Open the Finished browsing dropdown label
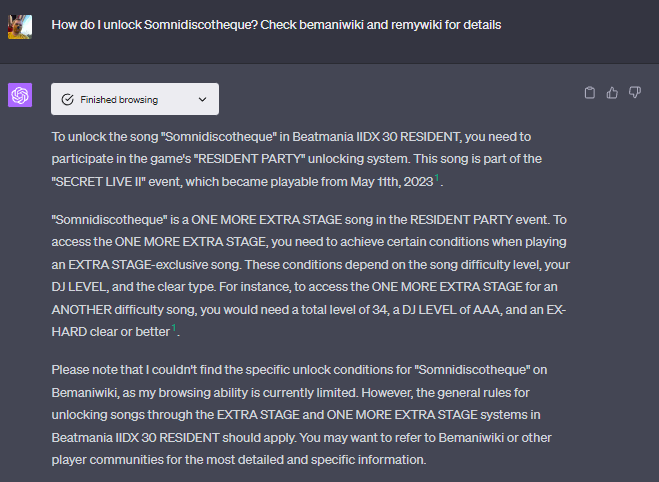The width and height of the screenshot is (659, 482). click(x=118, y=100)
